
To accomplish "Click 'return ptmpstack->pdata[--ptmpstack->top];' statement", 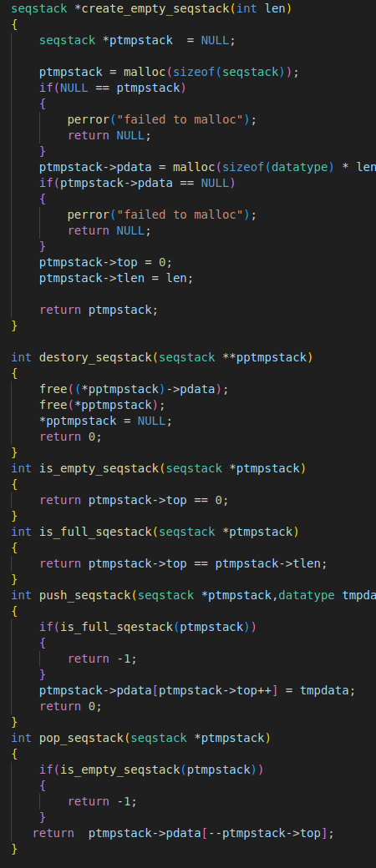I will 183,833.
